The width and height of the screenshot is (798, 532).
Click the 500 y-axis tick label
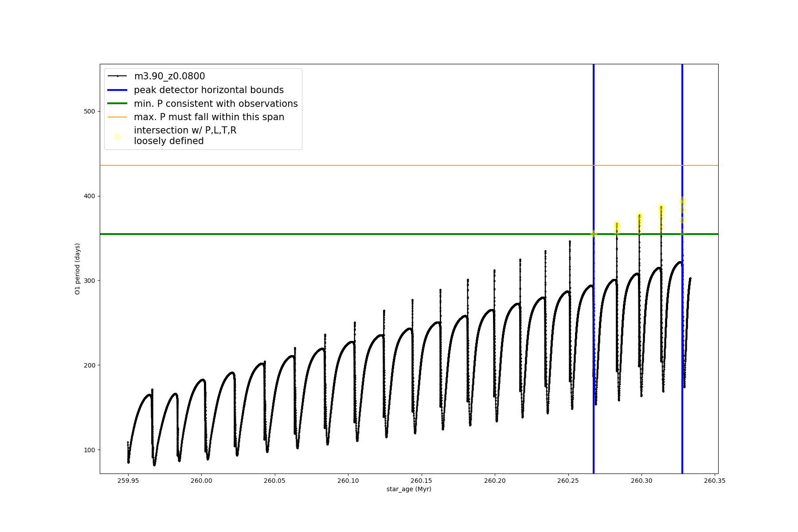(89, 111)
